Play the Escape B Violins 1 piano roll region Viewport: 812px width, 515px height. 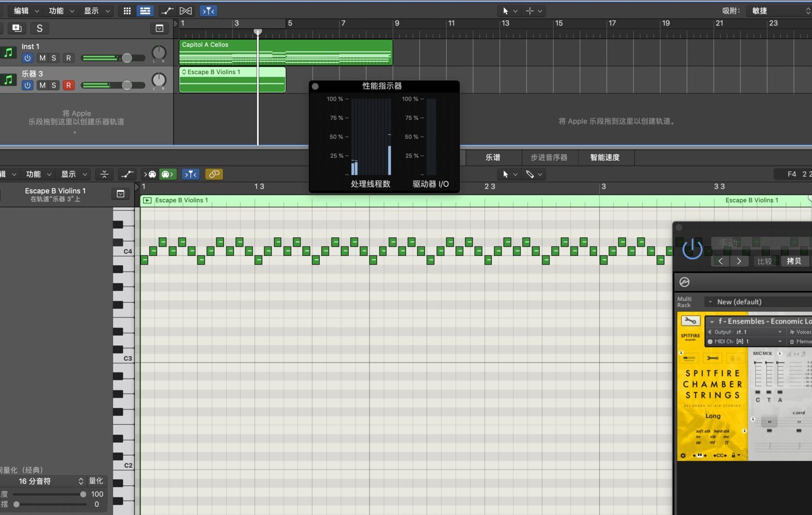[x=147, y=200]
